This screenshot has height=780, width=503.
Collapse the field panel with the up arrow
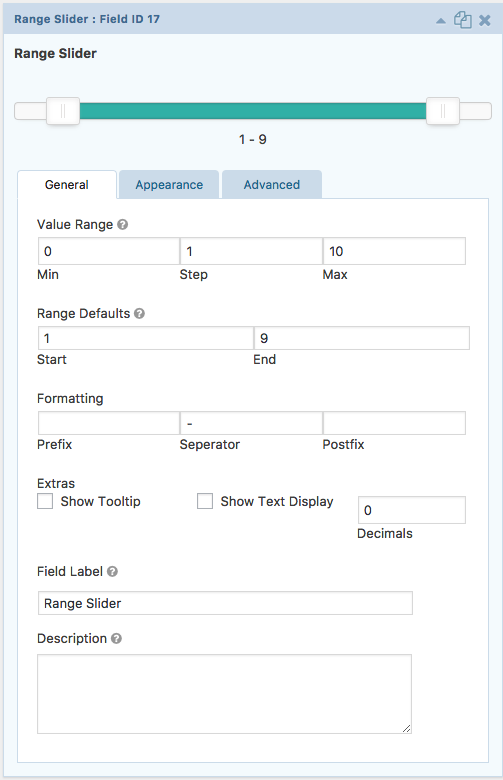pyautogui.click(x=440, y=21)
